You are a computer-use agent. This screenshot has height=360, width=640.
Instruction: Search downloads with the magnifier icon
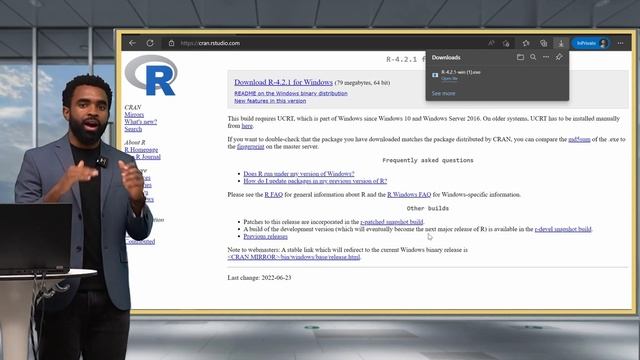(533, 57)
